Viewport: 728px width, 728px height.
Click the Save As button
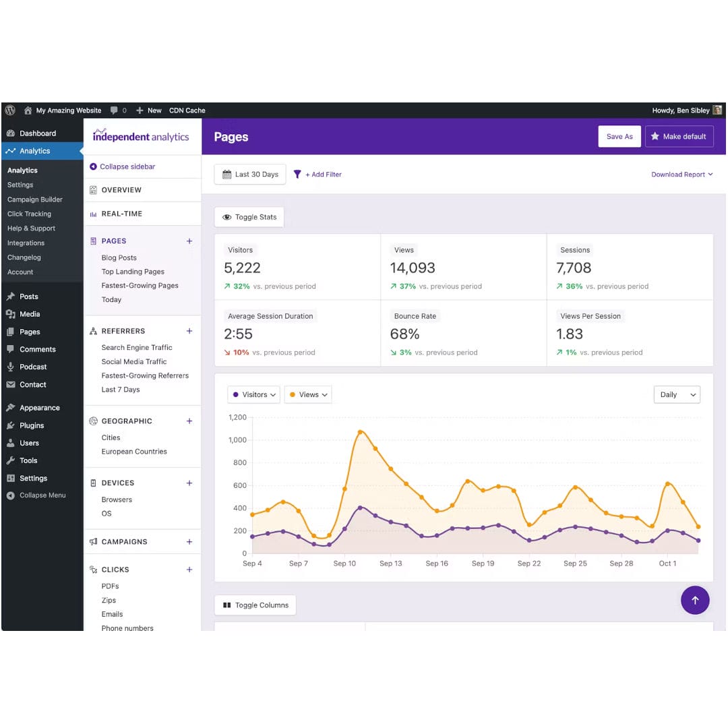coord(619,137)
